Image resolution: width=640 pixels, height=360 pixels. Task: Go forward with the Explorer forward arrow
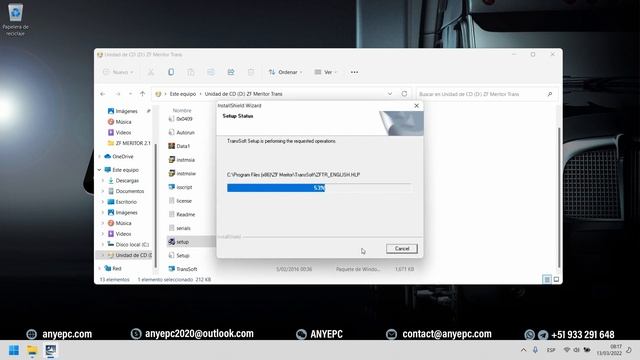[118, 94]
